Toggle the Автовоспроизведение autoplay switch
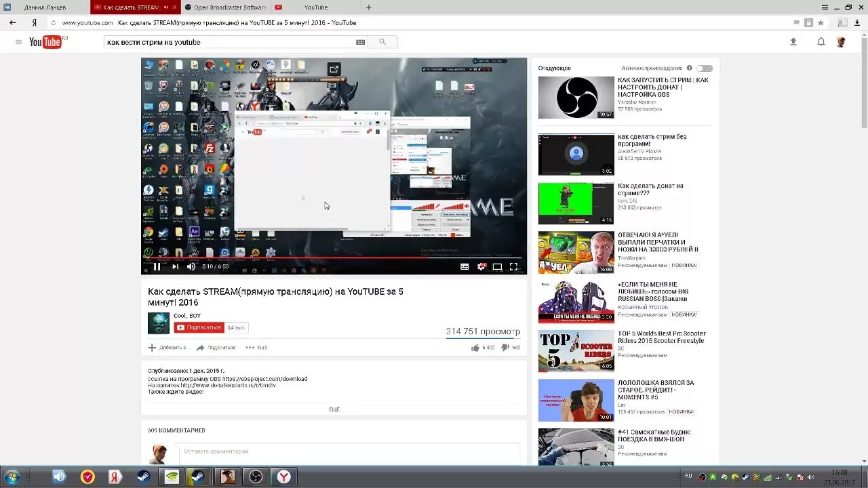This screenshot has width=868, height=488. [x=705, y=68]
